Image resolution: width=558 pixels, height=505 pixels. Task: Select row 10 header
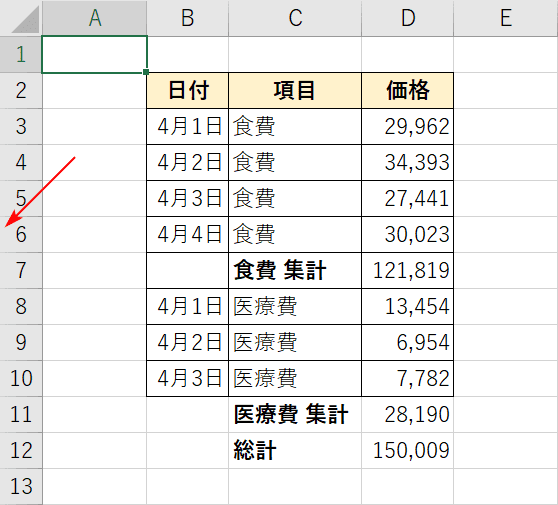tap(21, 378)
